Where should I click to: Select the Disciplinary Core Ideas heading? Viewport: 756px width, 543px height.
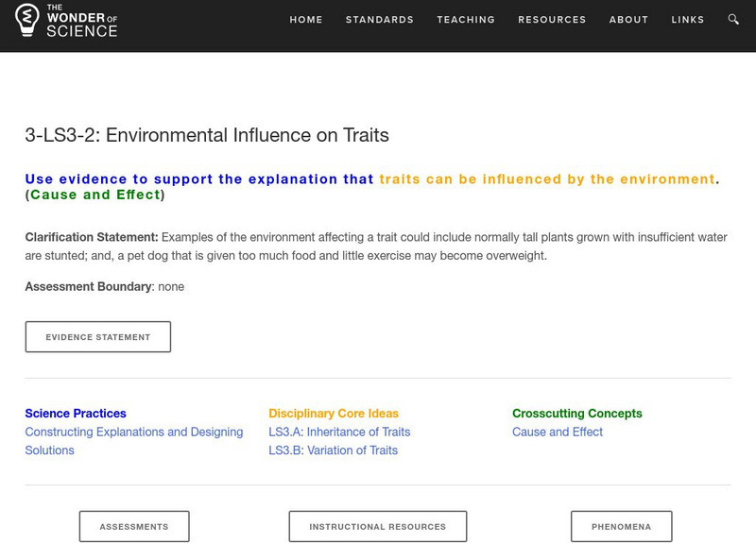(x=334, y=414)
